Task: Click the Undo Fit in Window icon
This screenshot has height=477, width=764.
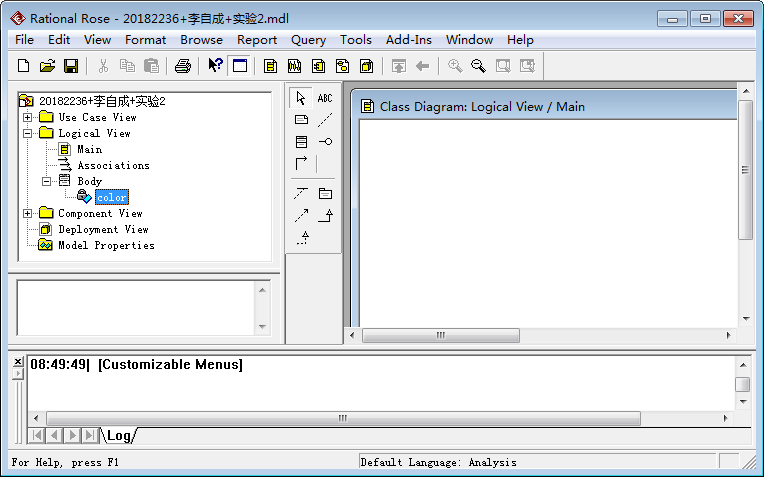Action: (x=527, y=66)
